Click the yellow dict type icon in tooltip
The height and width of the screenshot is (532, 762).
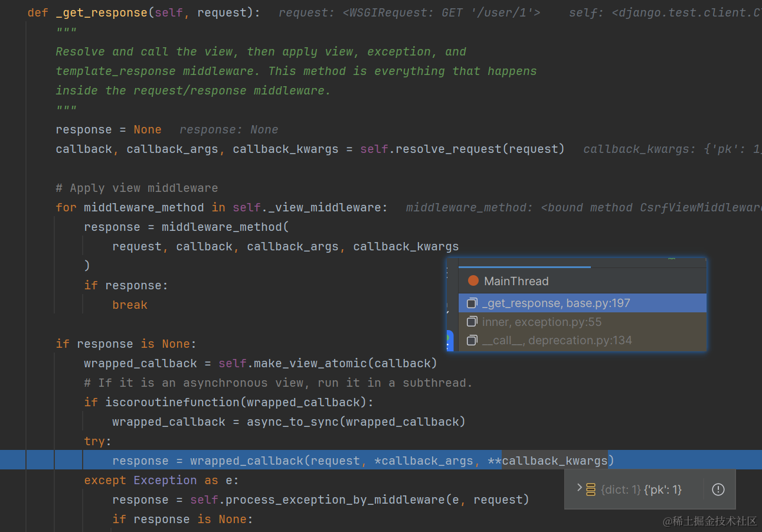pyautogui.click(x=591, y=489)
